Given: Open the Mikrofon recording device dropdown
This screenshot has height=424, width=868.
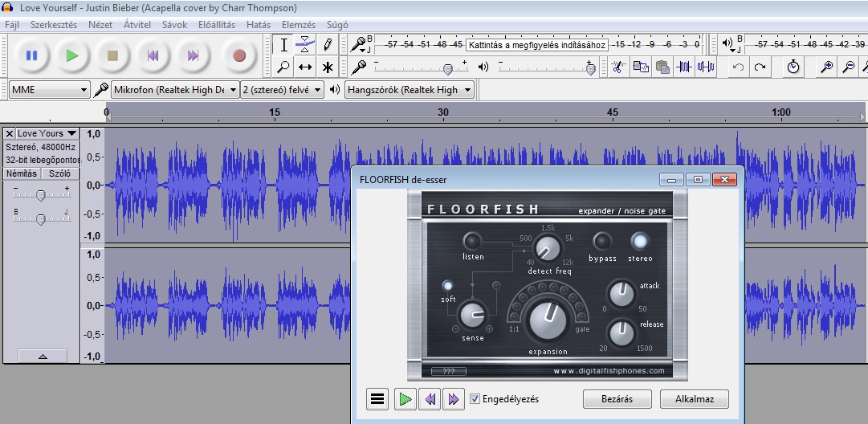Looking at the screenshot, I should click(175, 90).
